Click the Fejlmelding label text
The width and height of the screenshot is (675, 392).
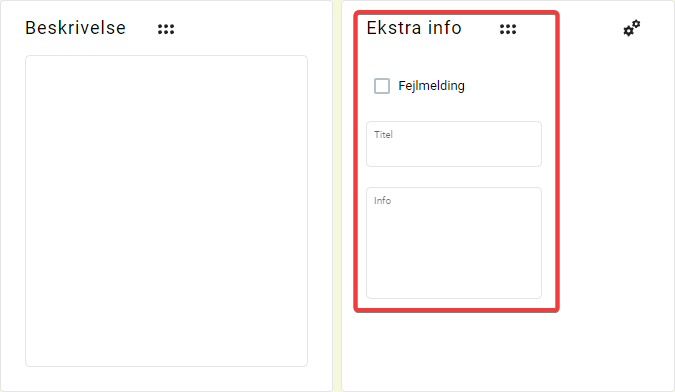pos(431,86)
